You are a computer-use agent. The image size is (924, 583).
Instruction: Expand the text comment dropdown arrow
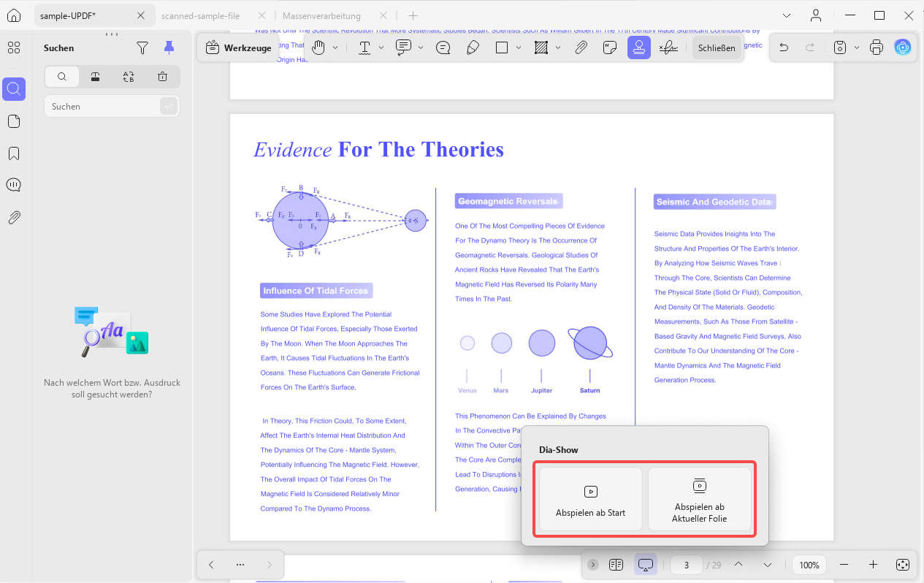pos(421,47)
